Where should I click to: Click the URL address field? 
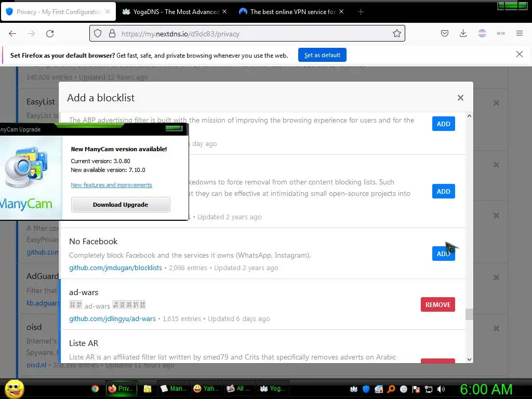248,34
